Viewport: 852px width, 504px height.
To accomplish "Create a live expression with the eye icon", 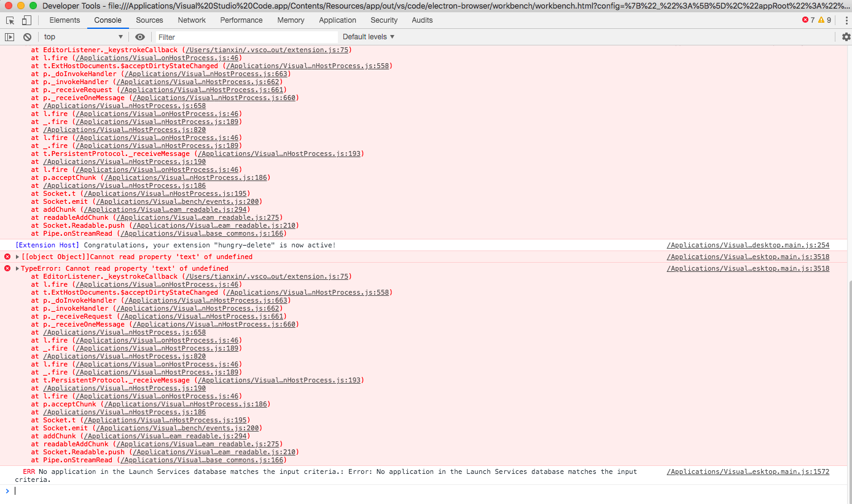I will [140, 37].
